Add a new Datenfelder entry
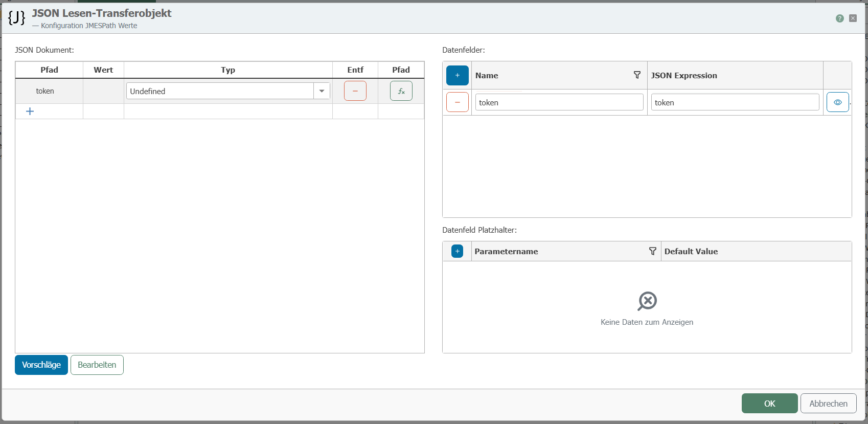Screen dimensions: 868x424 click(x=457, y=76)
